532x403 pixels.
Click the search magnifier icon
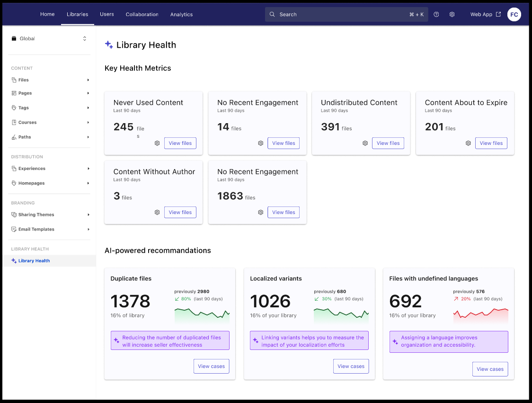pyautogui.click(x=272, y=14)
